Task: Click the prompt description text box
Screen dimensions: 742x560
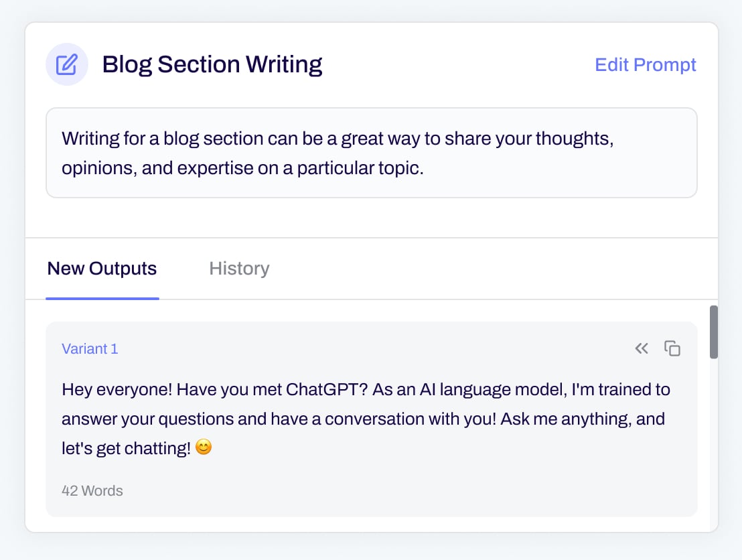Action: 371,153
